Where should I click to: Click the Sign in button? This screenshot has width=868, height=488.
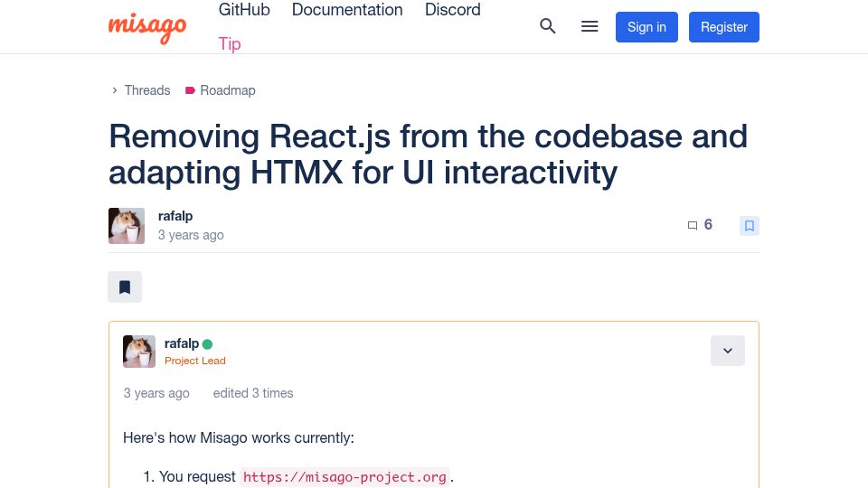point(646,27)
